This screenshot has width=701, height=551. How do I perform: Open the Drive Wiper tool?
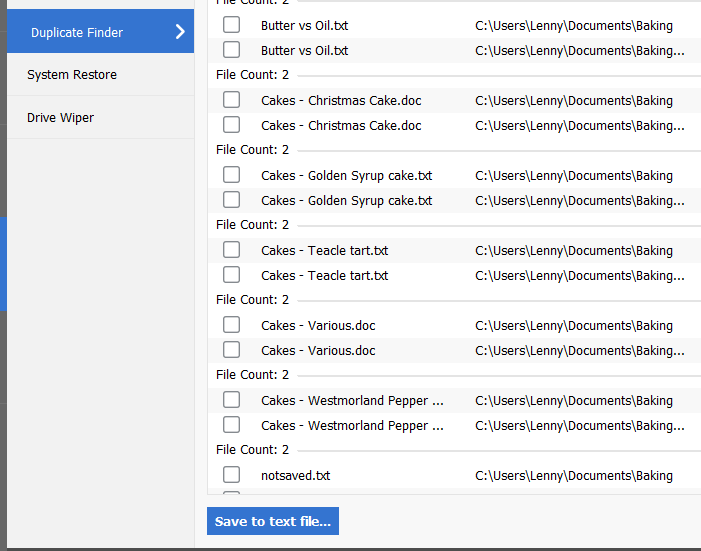tap(61, 118)
